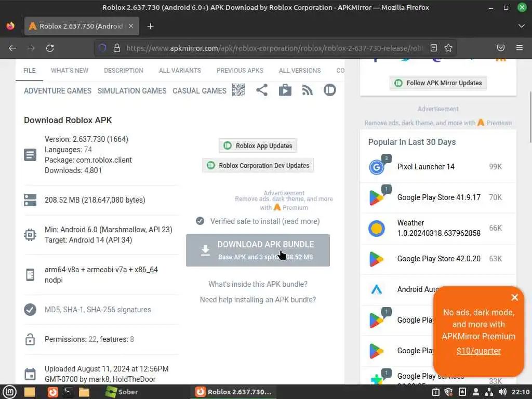
Task: Close the Roblox browser tab
Action: [131, 26]
